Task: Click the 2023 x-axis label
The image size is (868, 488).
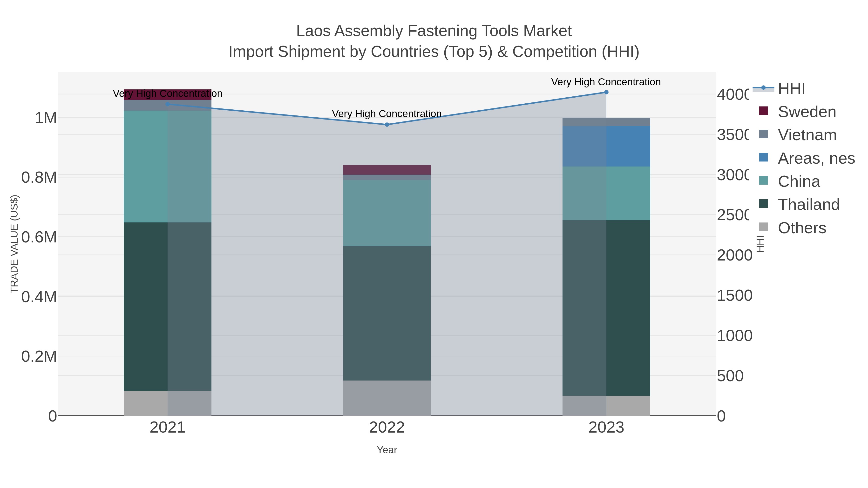Action: point(606,428)
